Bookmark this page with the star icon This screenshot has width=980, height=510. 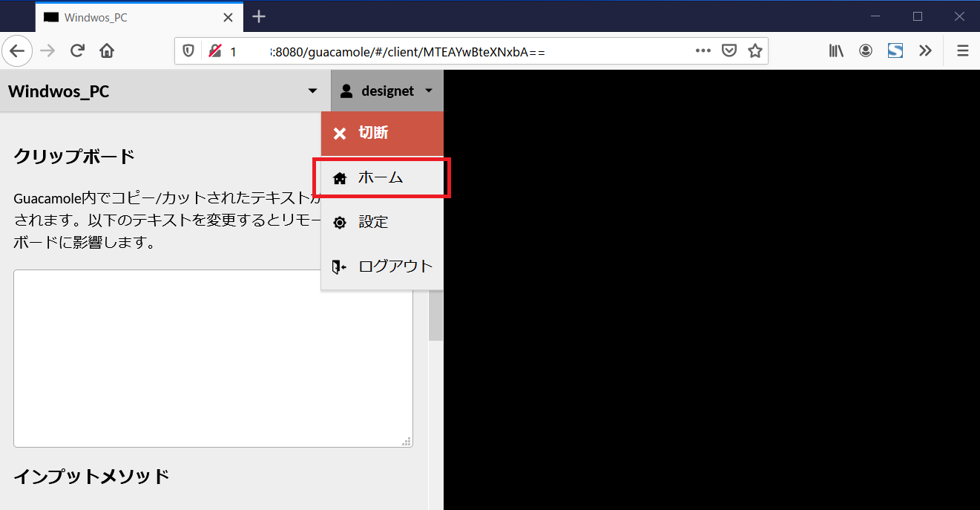(x=754, y=50)
